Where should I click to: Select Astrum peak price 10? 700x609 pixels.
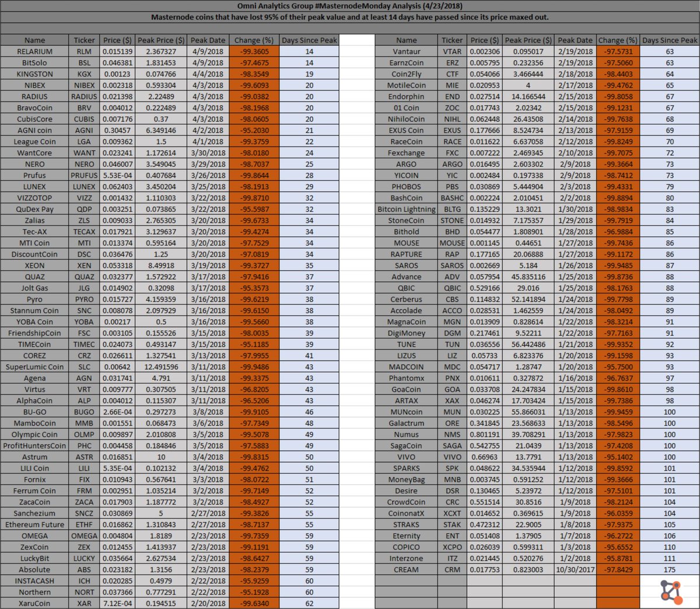click(x=161, y=457)
